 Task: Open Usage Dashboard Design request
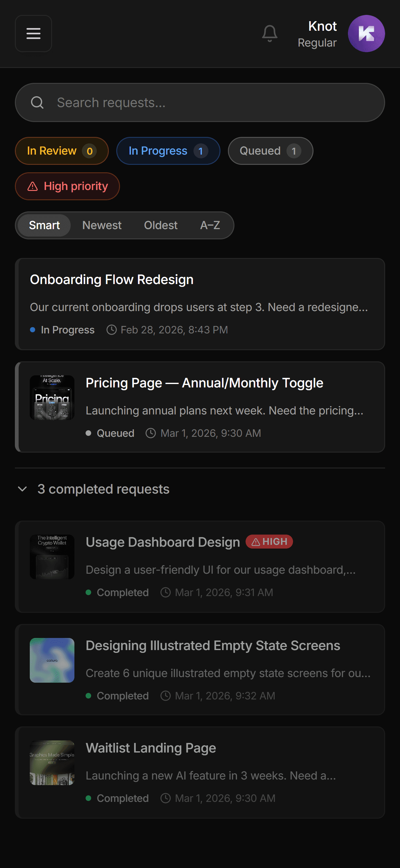(200, 567)
